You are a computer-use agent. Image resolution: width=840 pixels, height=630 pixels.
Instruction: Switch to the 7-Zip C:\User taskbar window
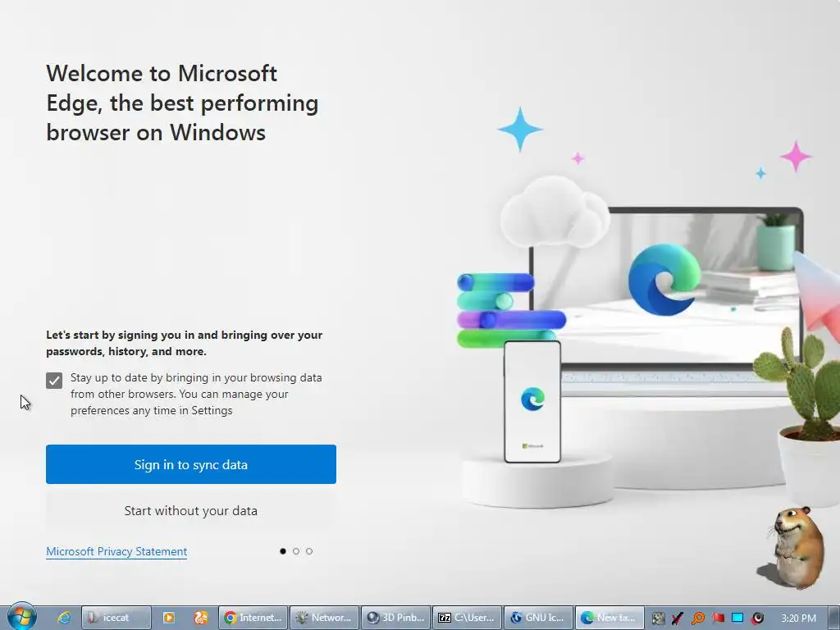[467, 618]
